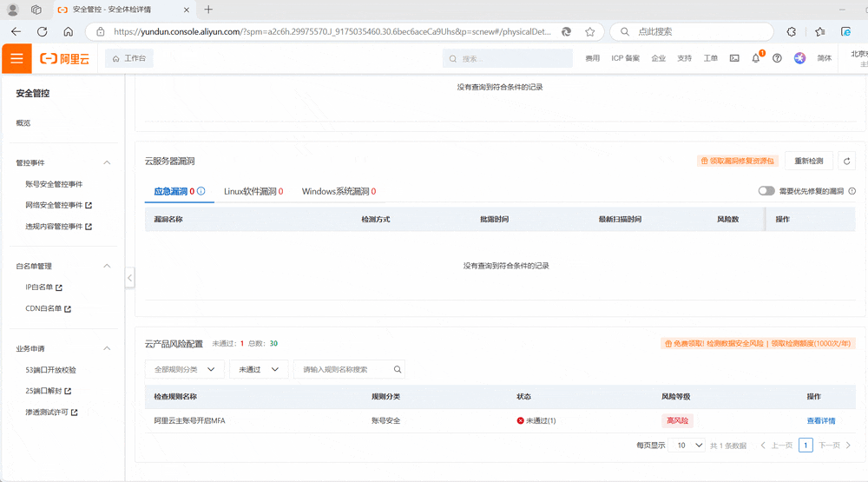Click the 免费领取 检测数据安全风险 banner
The width and height of the screenshot is (868, 482).
758,344
